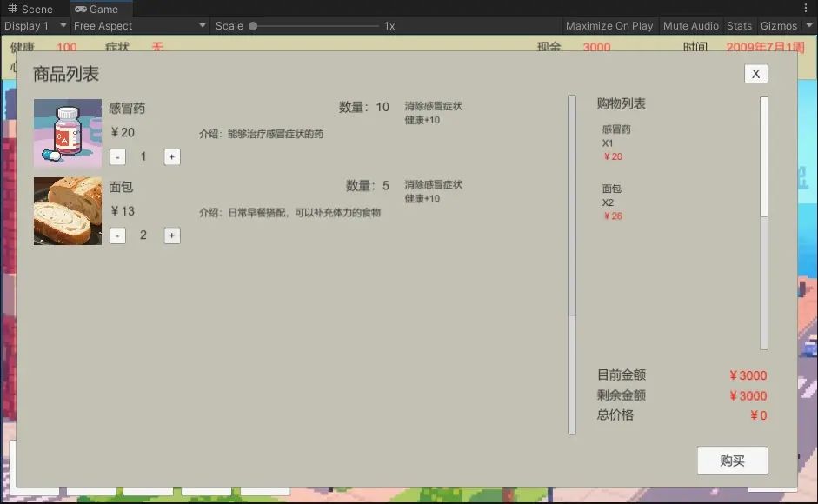The height and width of the screenshot is (504, 818).
Task: Toggle Maximize On Play
Action: point(609,25)
